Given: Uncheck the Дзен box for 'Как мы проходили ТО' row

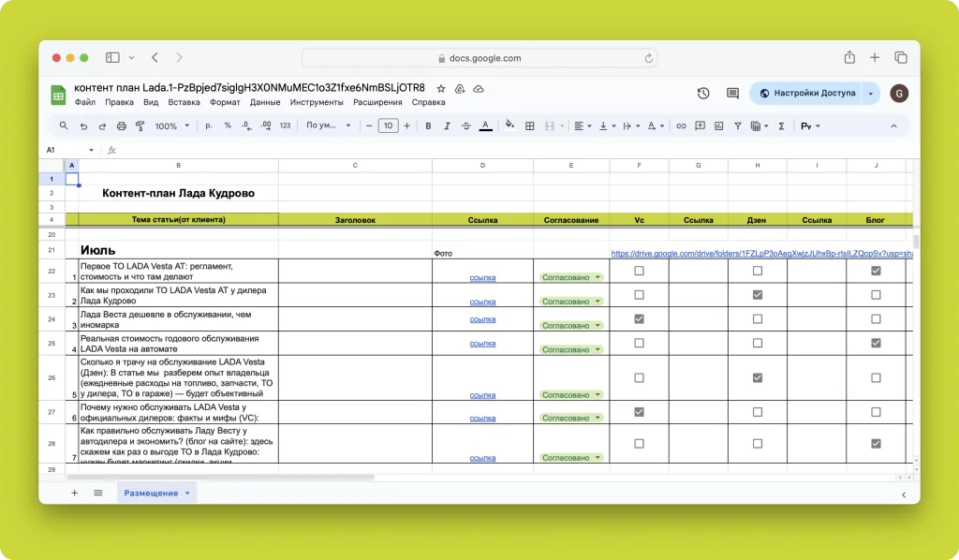Looking at the screenshot, I should pyautogui.click(x=757, y=295).
